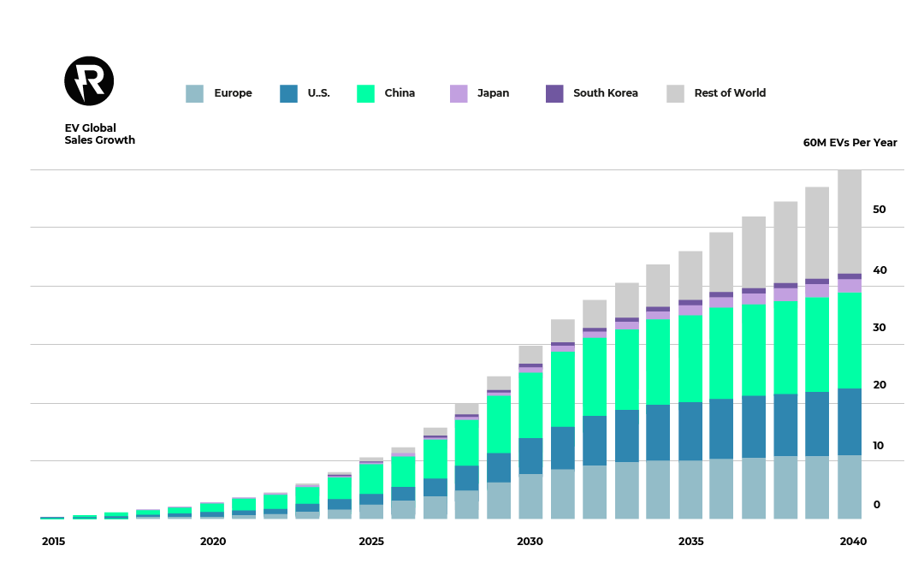Click the green China segment of 2040 bar
The width and height of the screenshot is (924, 587).
tap(850, 340)
